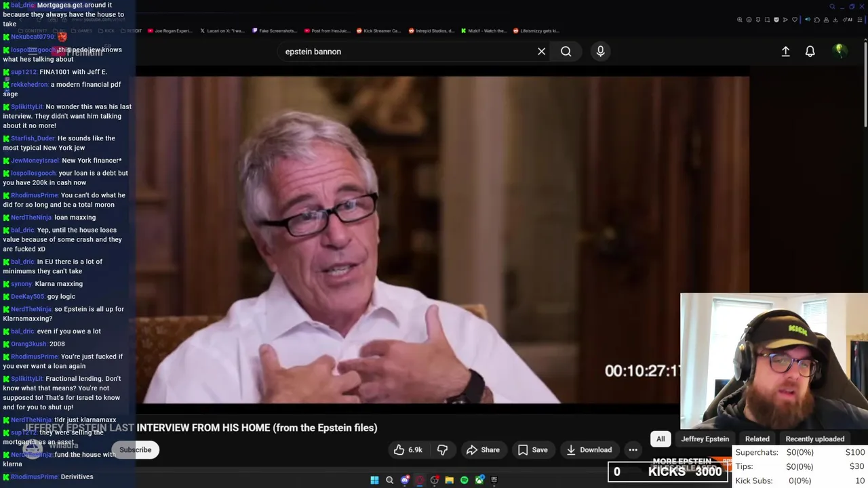Click the page vertical scrollbar
This screenshot has width=868, height=488.
865,83
